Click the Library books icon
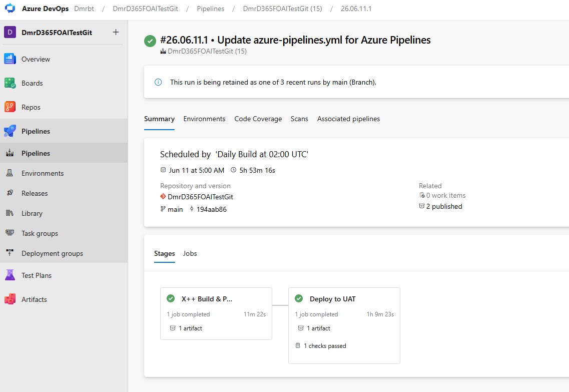 coord(10,213)
